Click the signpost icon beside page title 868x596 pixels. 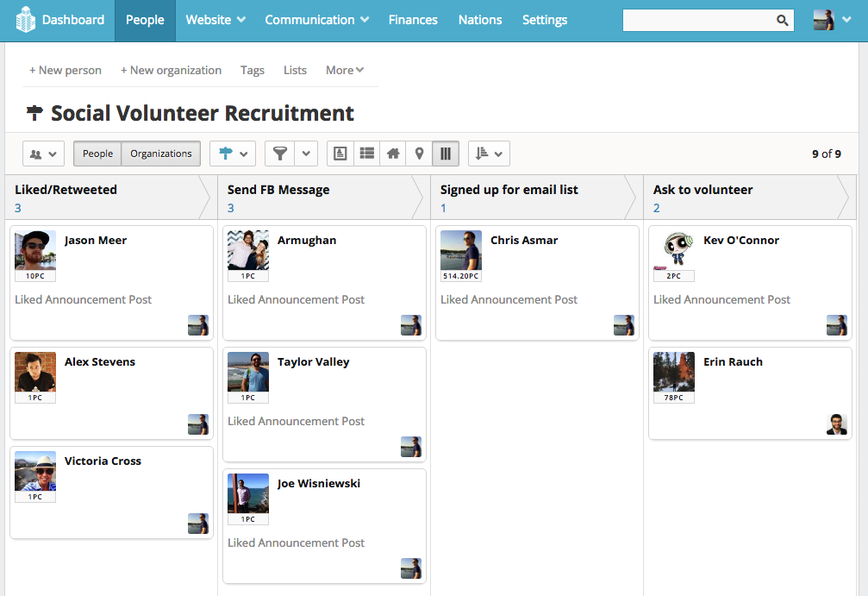tap(34, 113)
